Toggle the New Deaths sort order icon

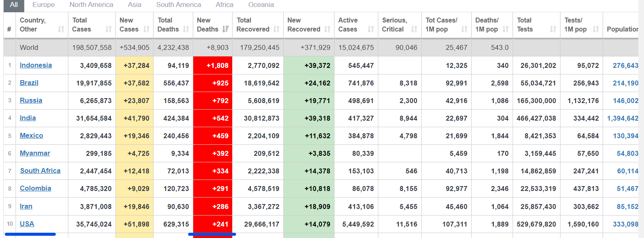225,29
